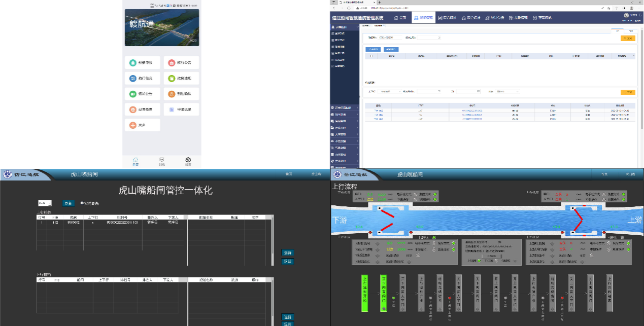Open the 到达确认 arrival confirmation icon
This screenshot has width=644, height=326.
coord(172,94)
